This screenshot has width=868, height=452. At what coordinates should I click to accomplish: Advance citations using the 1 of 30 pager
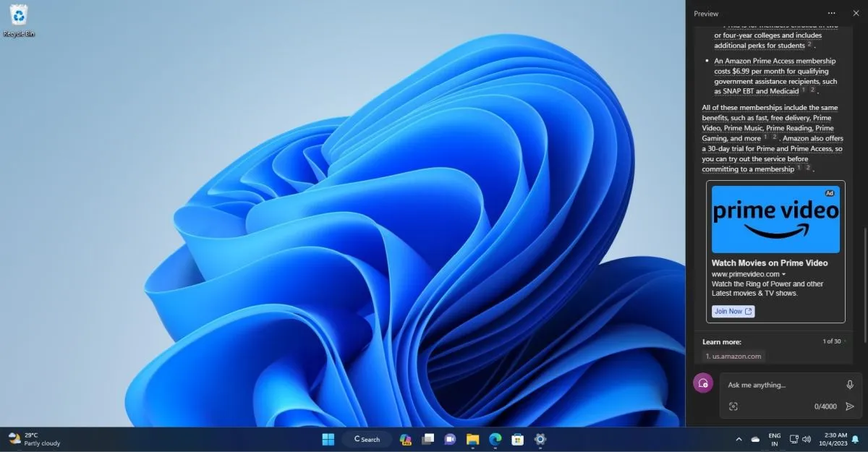point(832,341)
